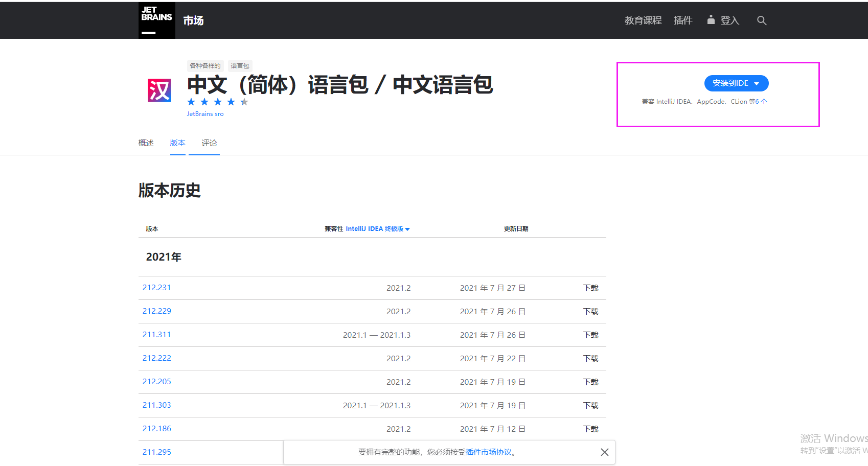Download version 212.229
The width and height of the screenshot is (868, 466).
pos(591,312)
